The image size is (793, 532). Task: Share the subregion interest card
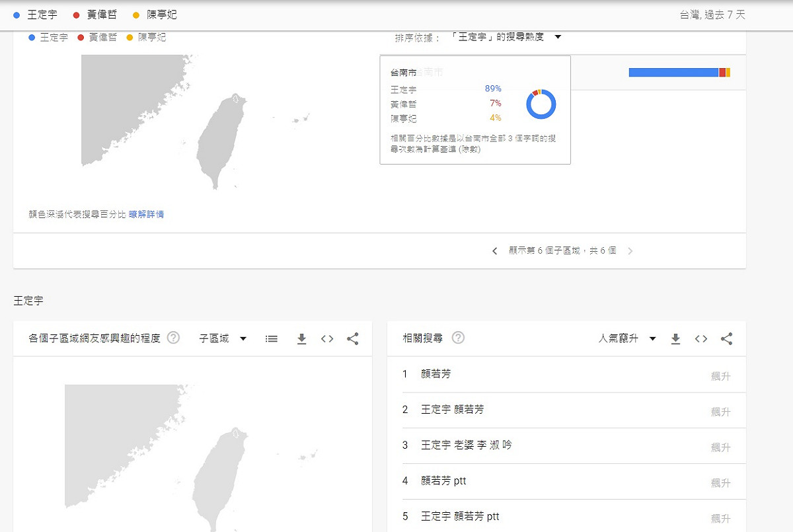click(x=353, y=339)
